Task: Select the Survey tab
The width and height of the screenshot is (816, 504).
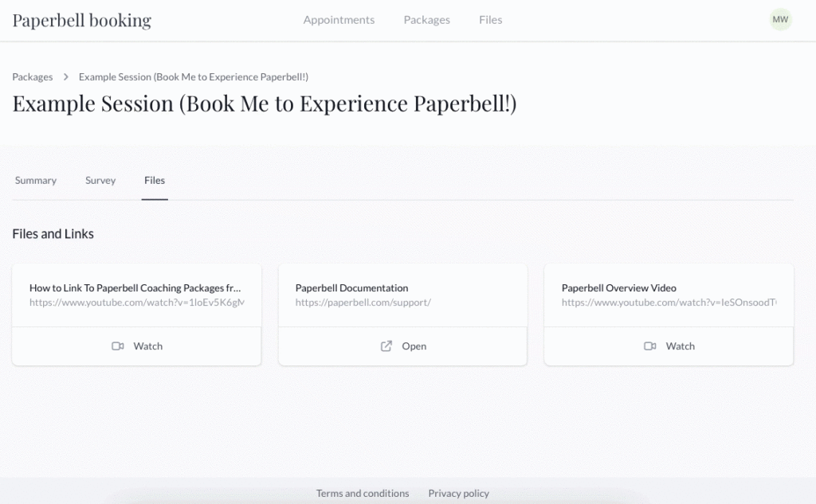Action: [x=100, y=181]
